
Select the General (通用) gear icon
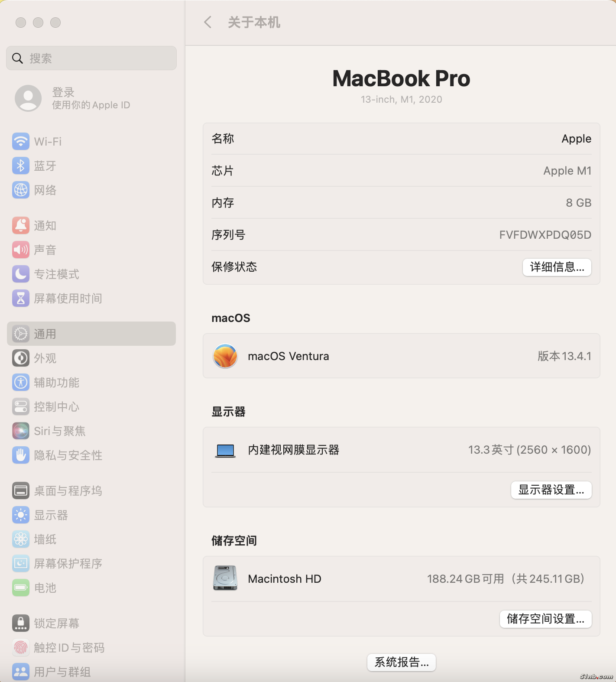(x=21, y=334)
